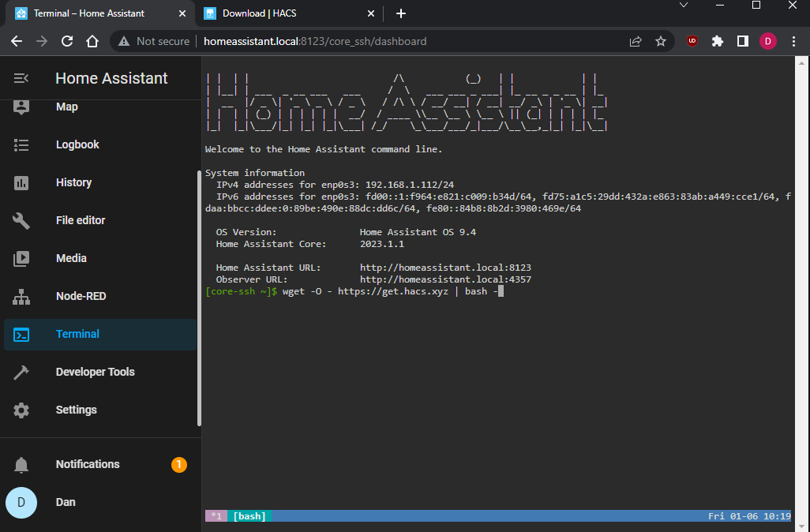
Task: Click the Terminal console icon
Action: point(21,335)
